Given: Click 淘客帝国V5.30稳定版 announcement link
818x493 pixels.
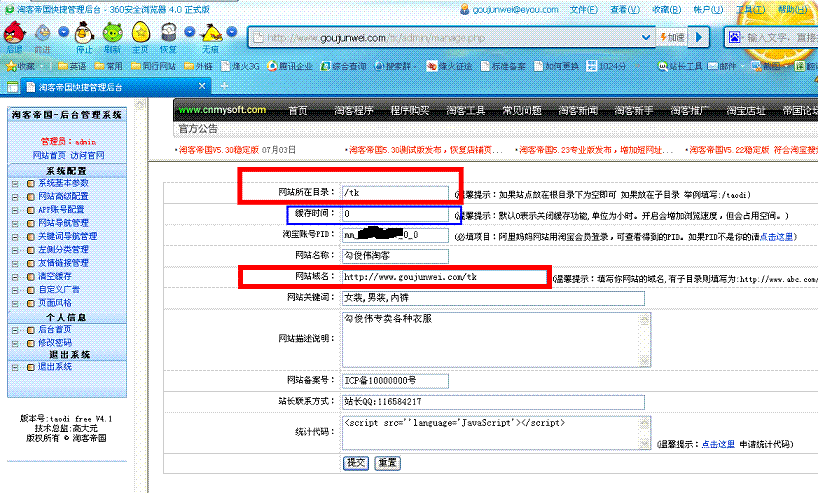Looking at the screenshot, I should click(x=219, y=150).
